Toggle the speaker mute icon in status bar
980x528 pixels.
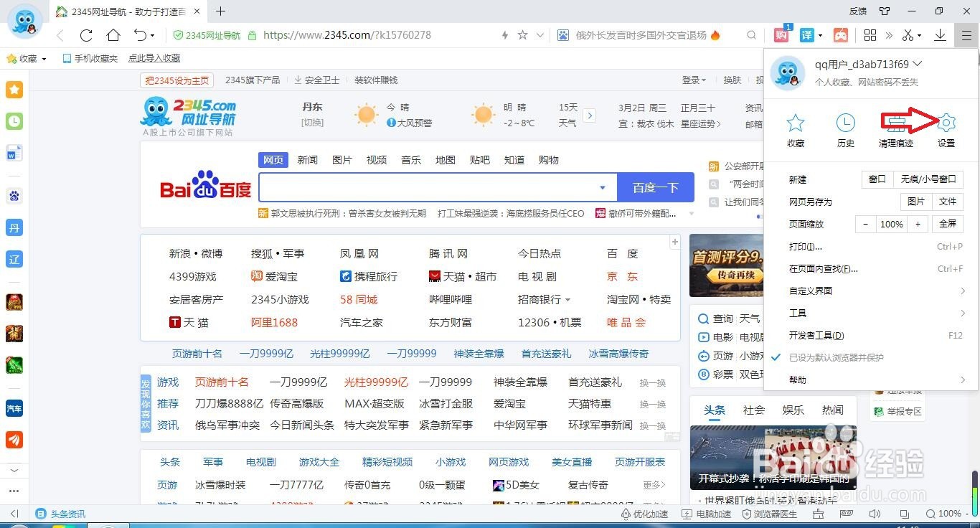coord(875,514)
